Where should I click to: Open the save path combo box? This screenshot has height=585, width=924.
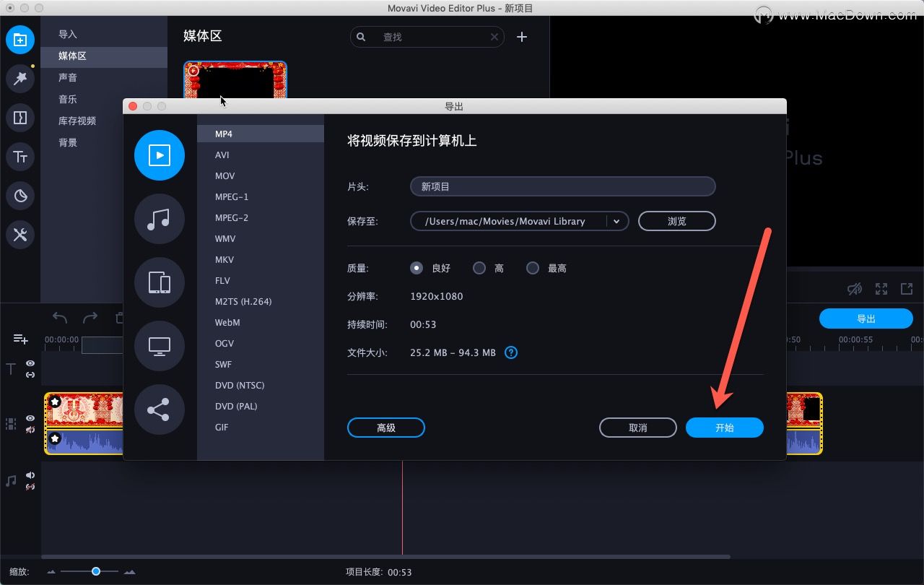click(x=519, y=221)
